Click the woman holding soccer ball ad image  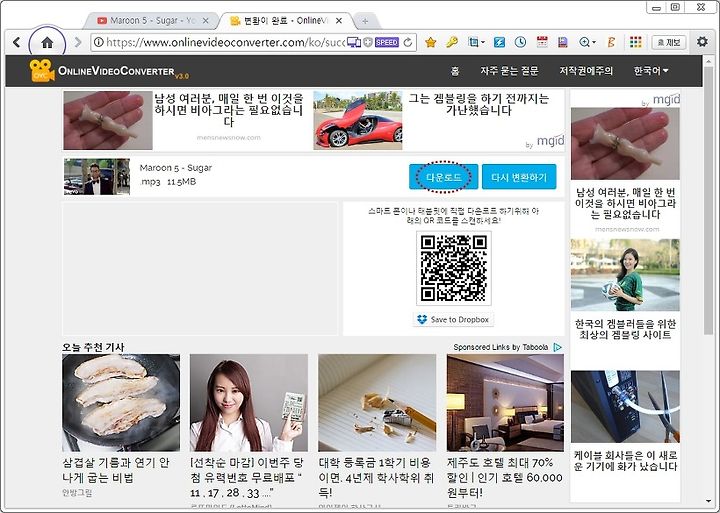click(x=625, y=275)
